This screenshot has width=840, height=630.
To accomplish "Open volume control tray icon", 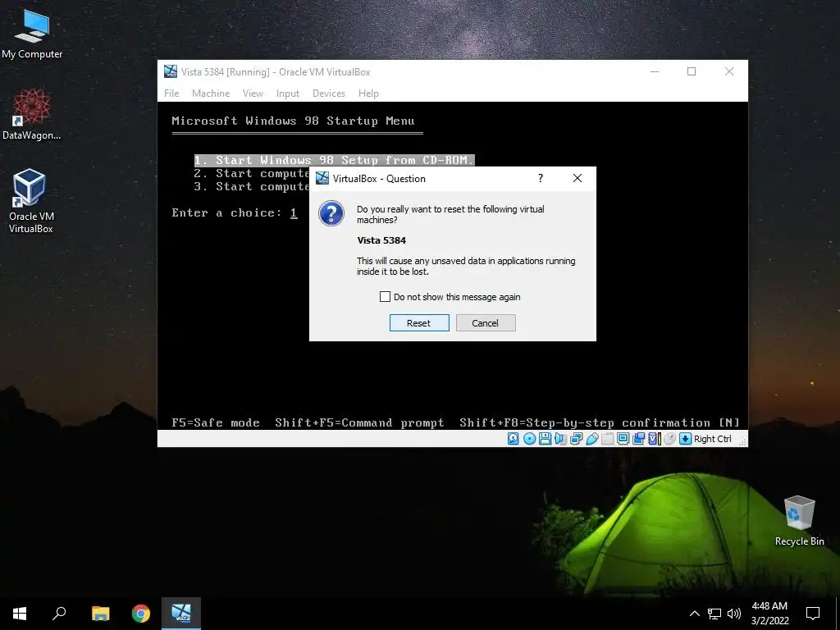I will tap(734, 614).
